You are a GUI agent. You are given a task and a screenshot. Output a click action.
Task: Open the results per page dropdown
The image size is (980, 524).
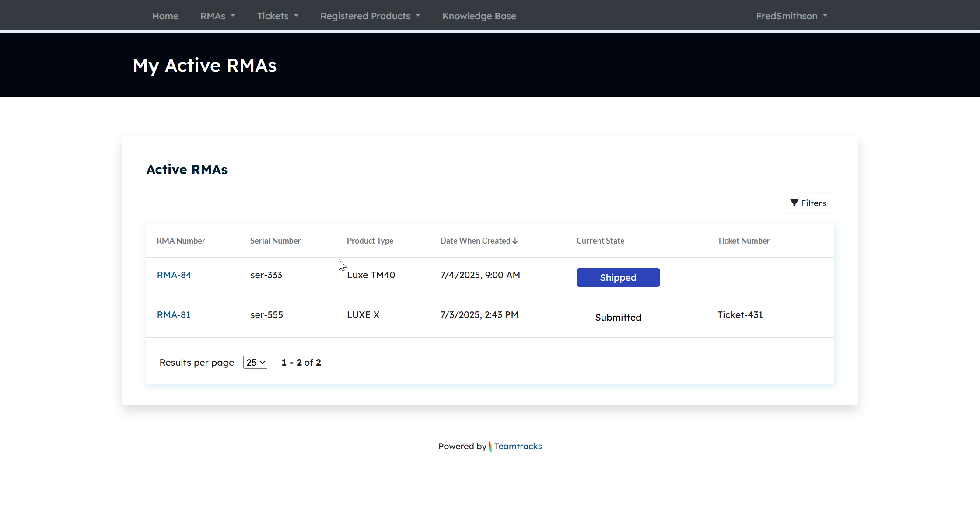(255, 363)
